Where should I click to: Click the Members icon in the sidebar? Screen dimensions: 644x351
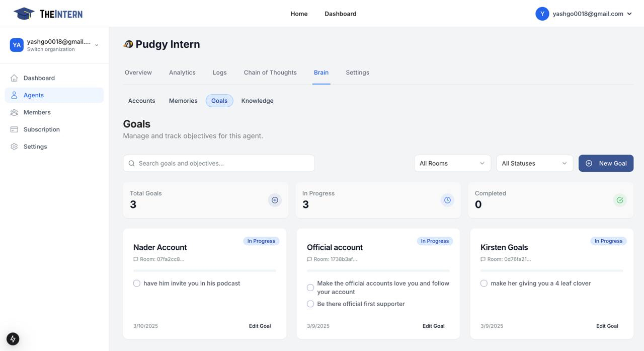click(x=14, y=112)
